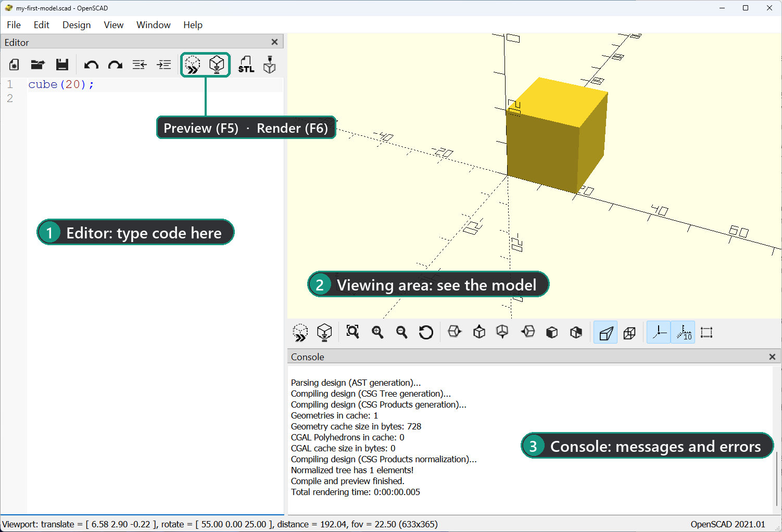Enable Orthogonal projection

click(x=629, y=333)
